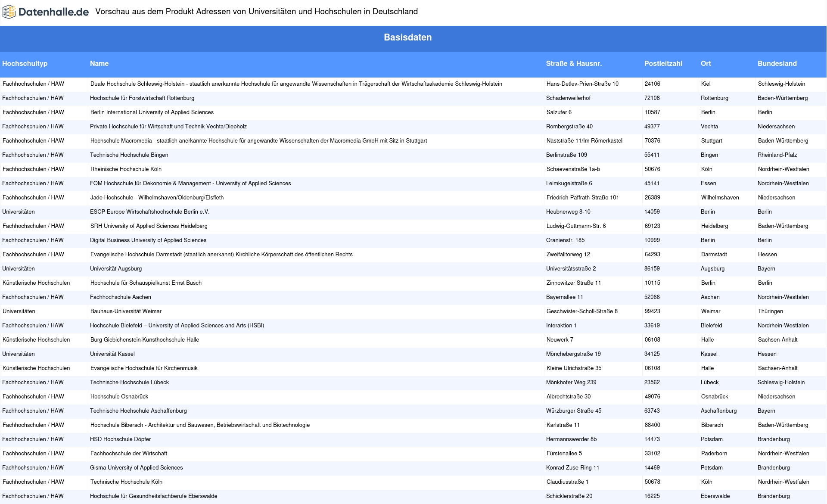Click Technische Hochschule Bingen
827x504 pixels.
(129, 155)
